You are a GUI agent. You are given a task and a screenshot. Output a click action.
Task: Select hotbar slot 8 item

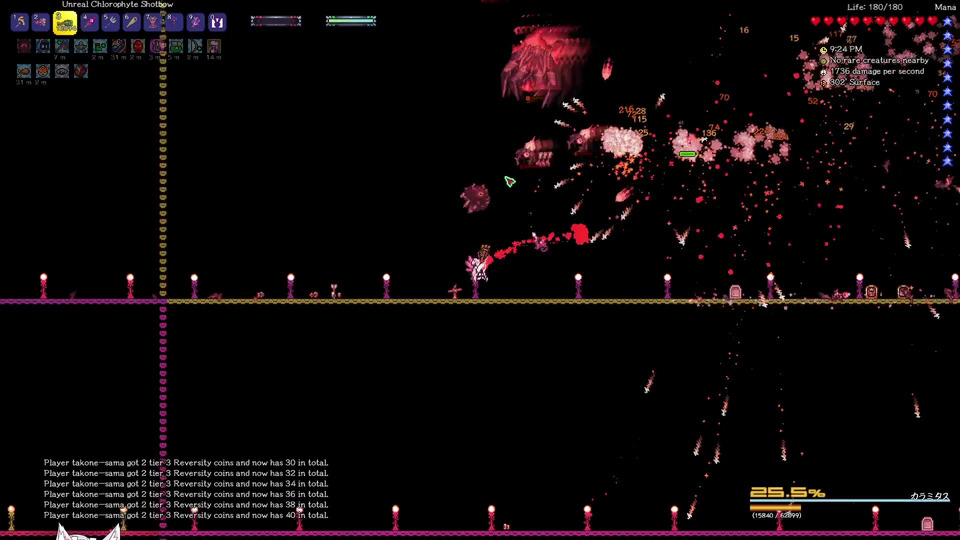(x=173, y=23)
